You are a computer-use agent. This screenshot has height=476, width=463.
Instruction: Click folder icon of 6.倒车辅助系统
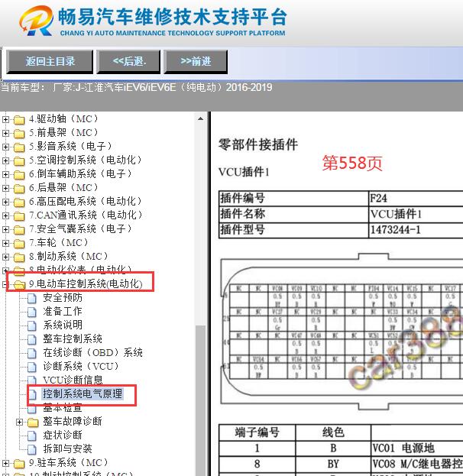19,174
